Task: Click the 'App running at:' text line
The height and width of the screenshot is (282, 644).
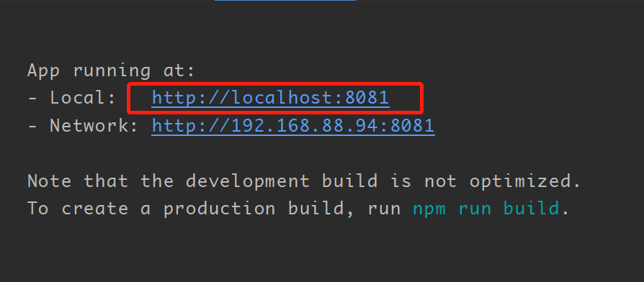Action: pos(111,71)
